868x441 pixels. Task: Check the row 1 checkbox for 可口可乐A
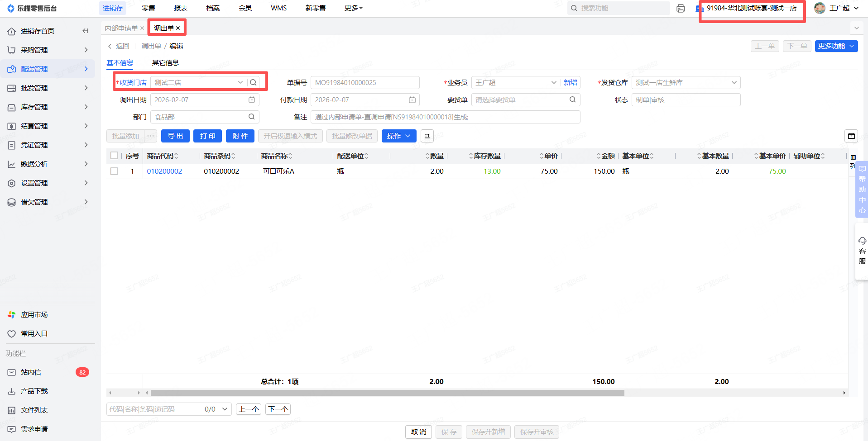point(114,171)
